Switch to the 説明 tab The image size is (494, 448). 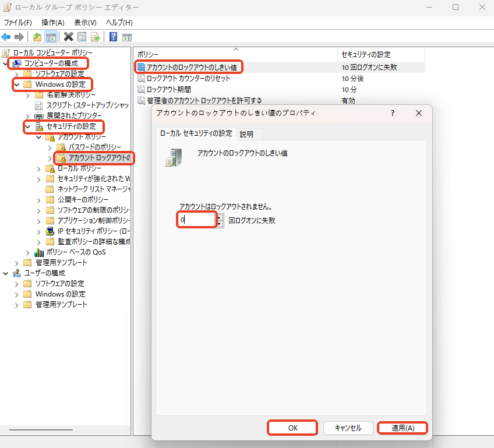(246, 134)
